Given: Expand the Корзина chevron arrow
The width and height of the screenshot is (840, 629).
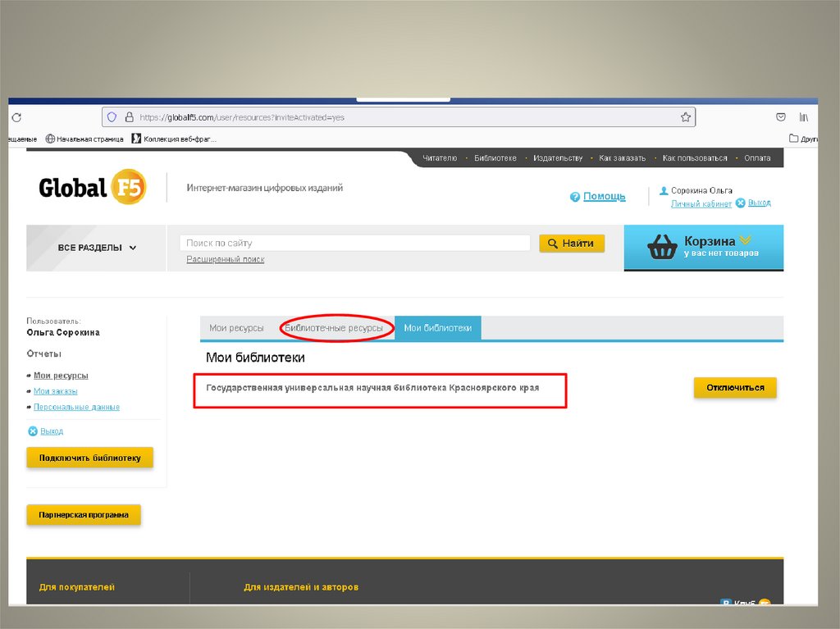Looking at the screenshot, I should point(745,239).
